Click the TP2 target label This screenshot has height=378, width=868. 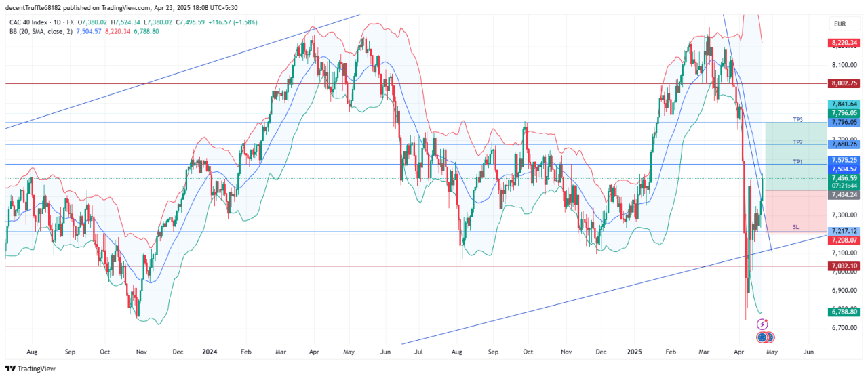point(797,142)
